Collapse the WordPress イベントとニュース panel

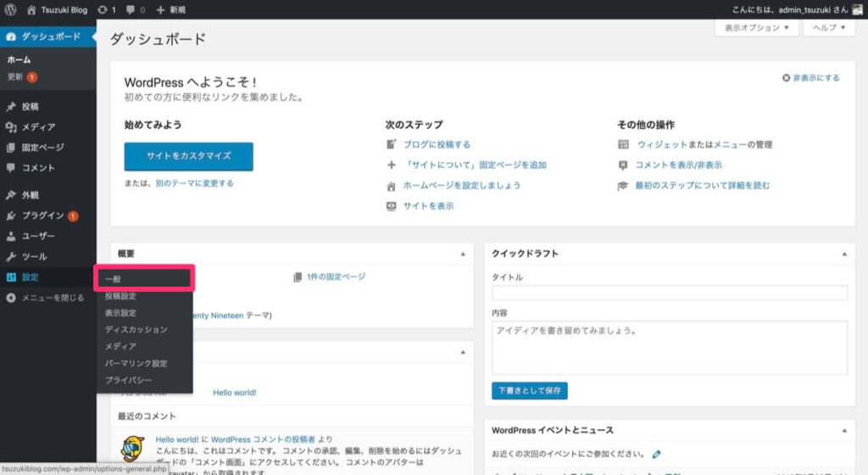pos(844,431)
